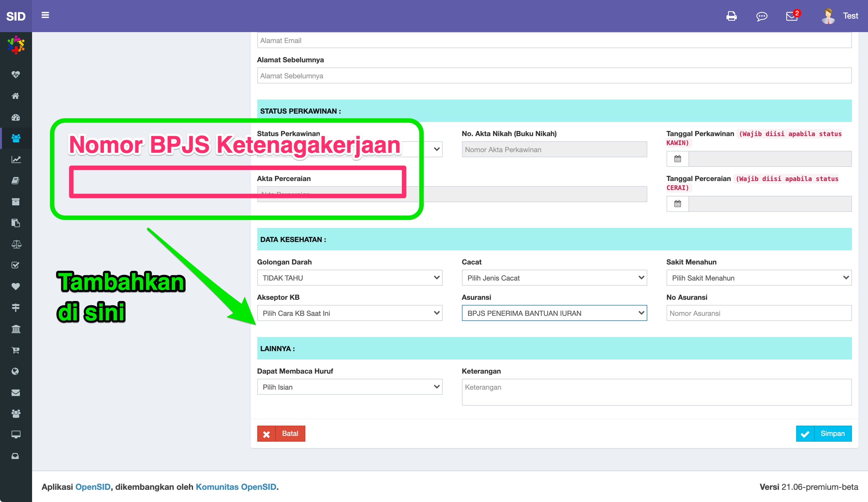Screen dimensions: 868x502
Task: Open the Dapat Membaca Huruf dropdown
Action: 349,387
